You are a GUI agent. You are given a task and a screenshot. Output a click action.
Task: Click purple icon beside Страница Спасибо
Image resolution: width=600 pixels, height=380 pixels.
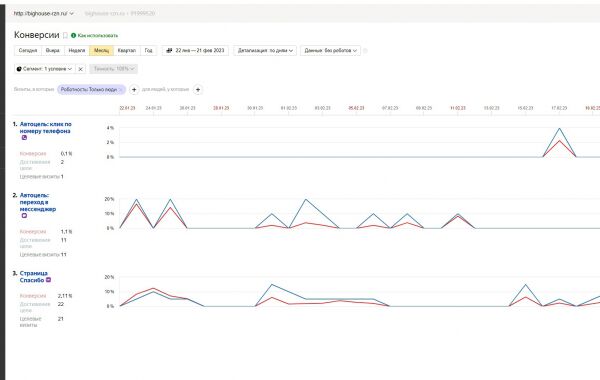click(48, 280)
